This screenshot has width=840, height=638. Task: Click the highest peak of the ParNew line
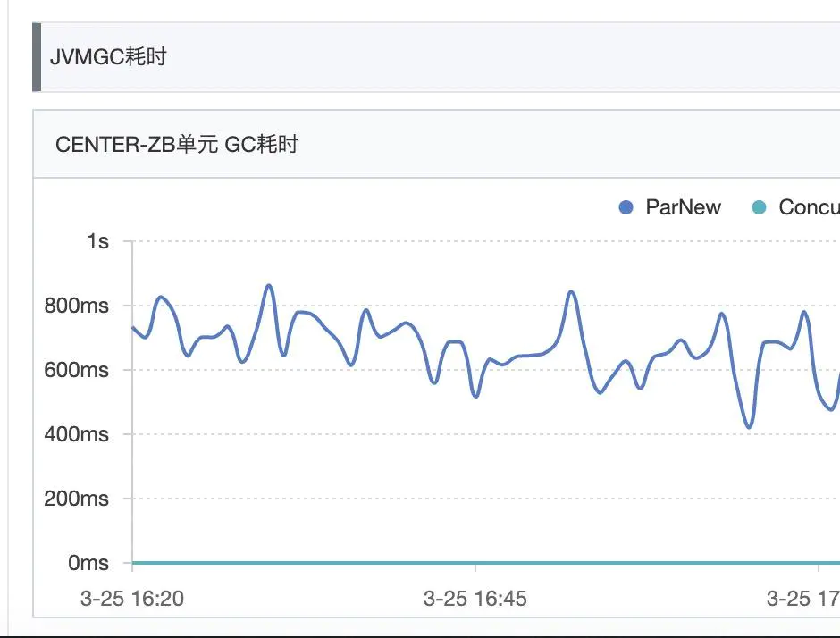click(x=269, y=286)
